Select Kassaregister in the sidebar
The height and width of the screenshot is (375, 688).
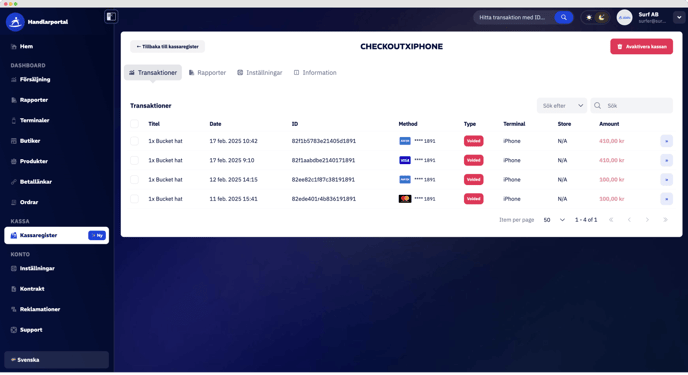[56, 236]
